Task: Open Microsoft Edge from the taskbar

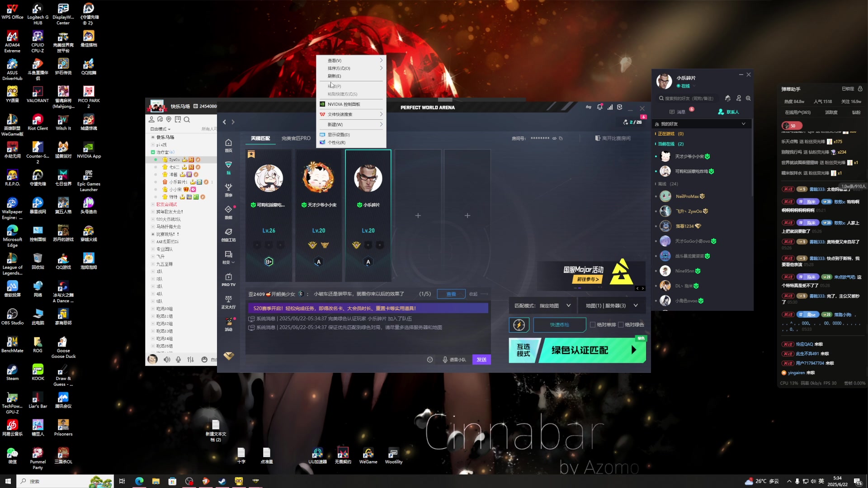Action: pos(139,481)
